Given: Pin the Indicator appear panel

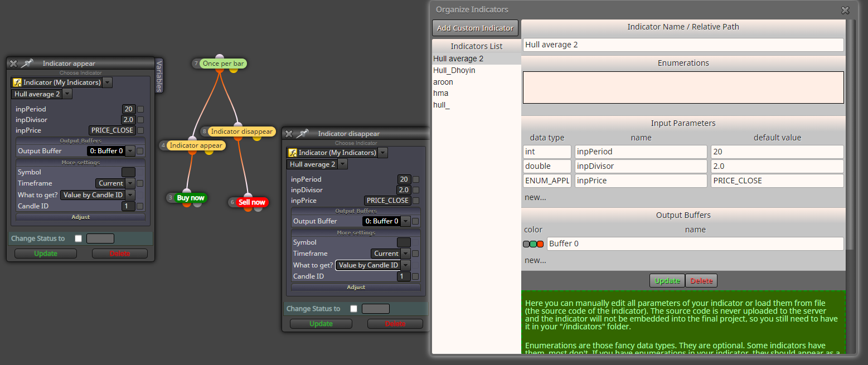Looking at the screenshot, I should (x=26, y=64).
